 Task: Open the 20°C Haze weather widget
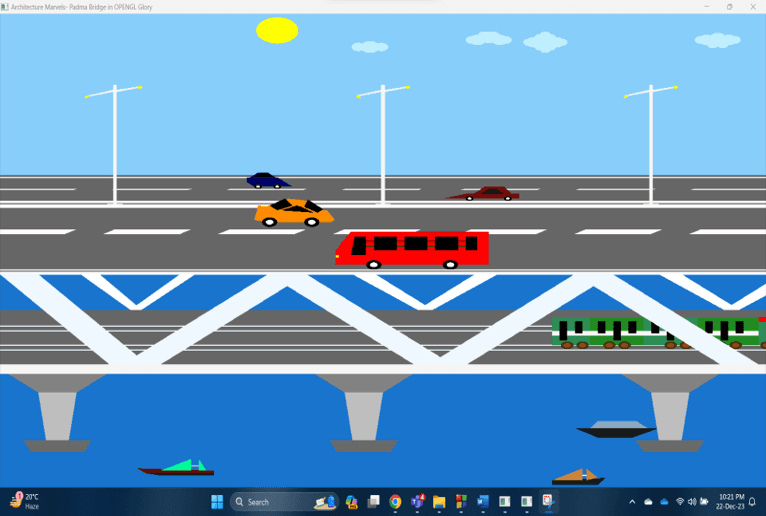(26, 502)
